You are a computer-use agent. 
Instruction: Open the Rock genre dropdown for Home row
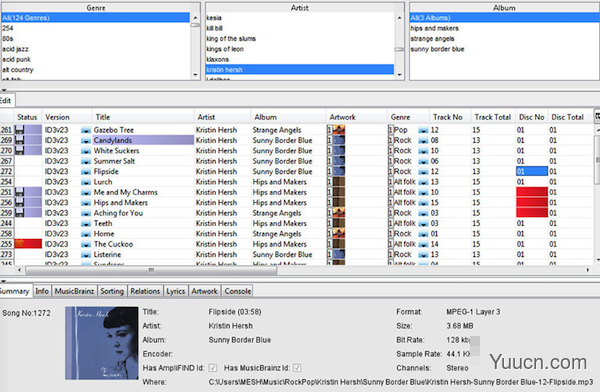point(423,234)
